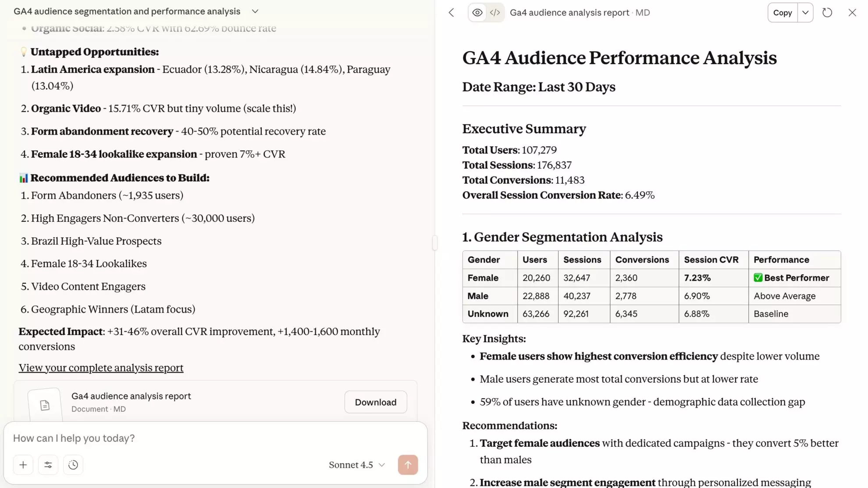Go back using the left chevron arrow

(451, 12)
